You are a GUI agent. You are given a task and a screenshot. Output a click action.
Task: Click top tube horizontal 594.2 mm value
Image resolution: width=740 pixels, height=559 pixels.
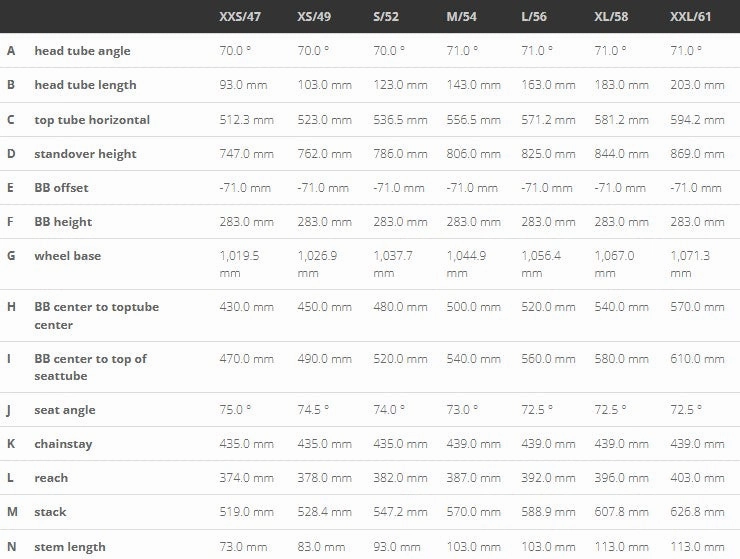tap(697, 120)
